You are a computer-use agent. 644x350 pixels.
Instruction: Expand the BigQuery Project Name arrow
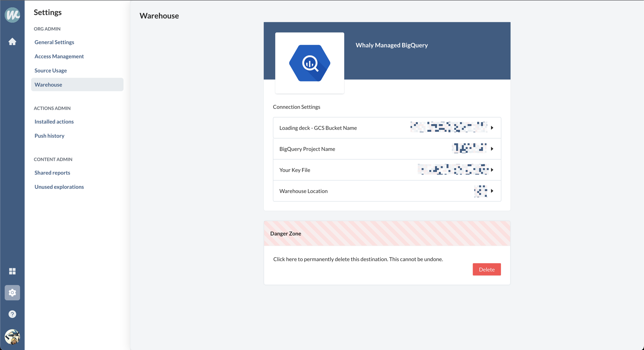[x=492, y=149]
